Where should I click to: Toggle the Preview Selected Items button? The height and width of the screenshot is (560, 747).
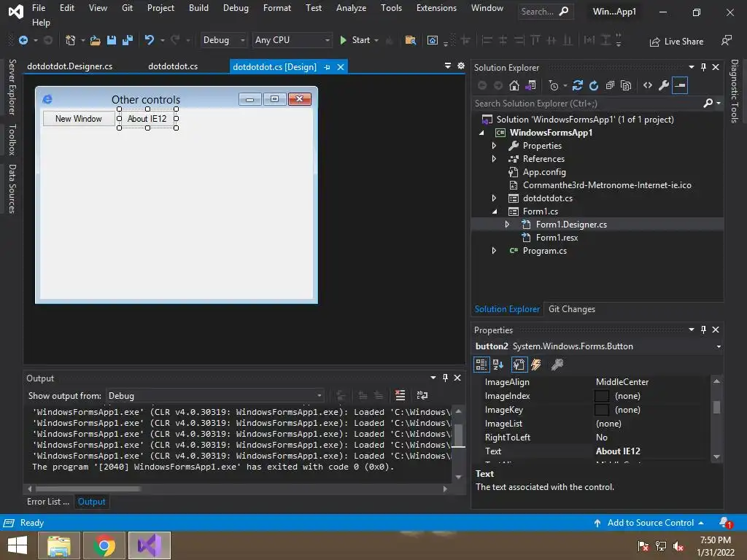coord(680,86)
